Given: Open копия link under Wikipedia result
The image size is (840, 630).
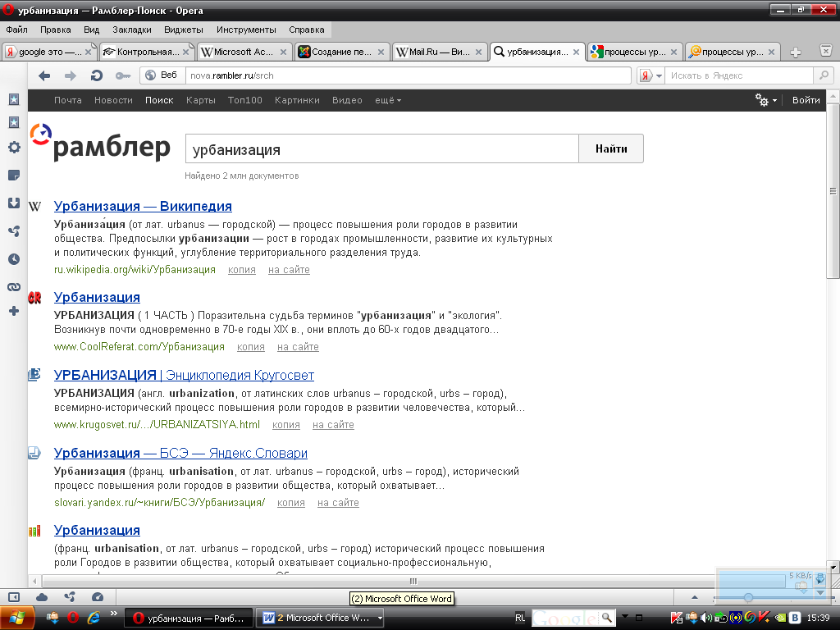Looking at the screenshot, I should pyautogui.click(x=242, y=270).
